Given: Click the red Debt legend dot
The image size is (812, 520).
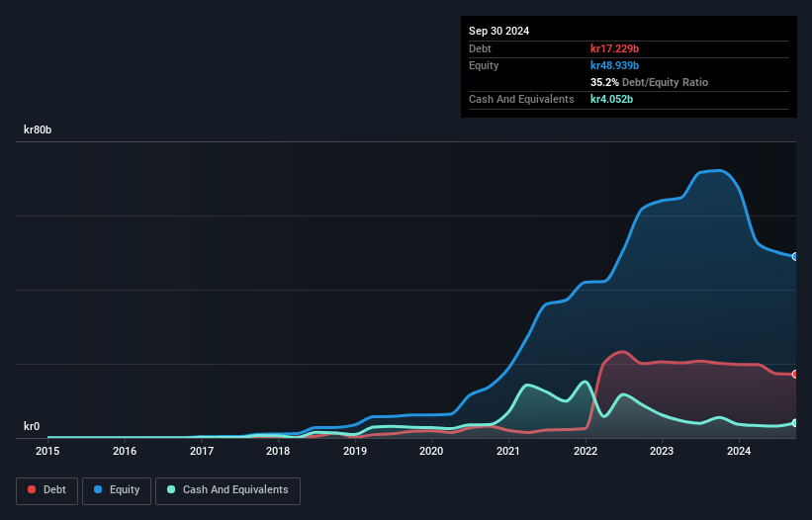Looking at the screenshot, I should click(32, 489).
